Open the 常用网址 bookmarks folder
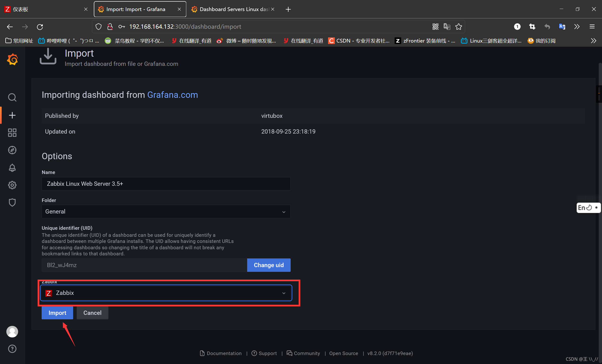The image size is (602, 364). [19, 41]
